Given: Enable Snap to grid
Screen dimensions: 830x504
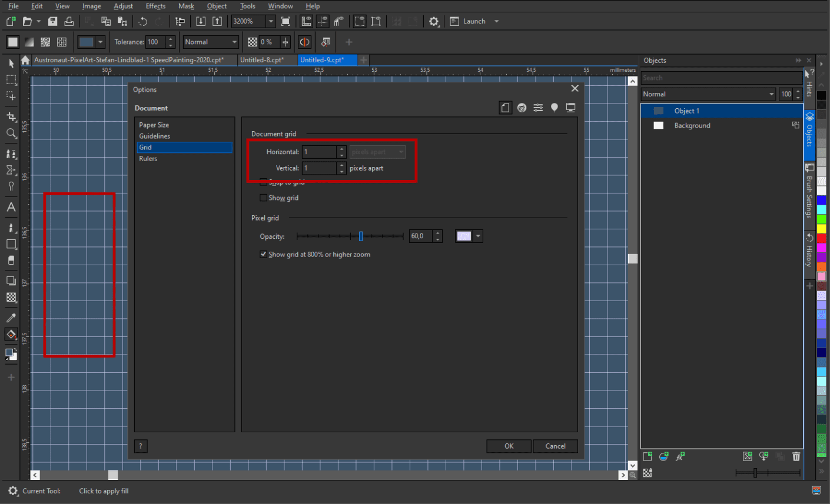Looking at the screenshot, I should point(264,182).
